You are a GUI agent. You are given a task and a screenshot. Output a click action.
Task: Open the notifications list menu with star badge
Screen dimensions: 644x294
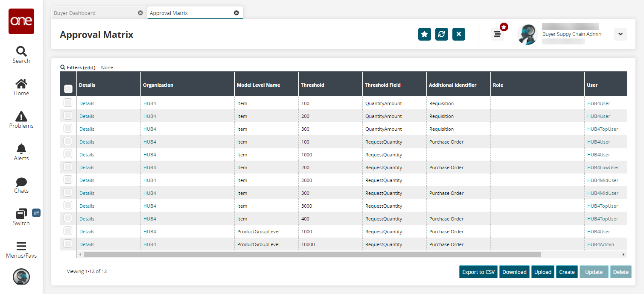[x=497, y=34]
